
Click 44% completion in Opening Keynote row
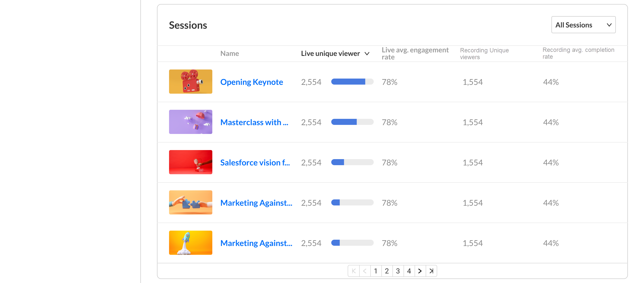551,82
